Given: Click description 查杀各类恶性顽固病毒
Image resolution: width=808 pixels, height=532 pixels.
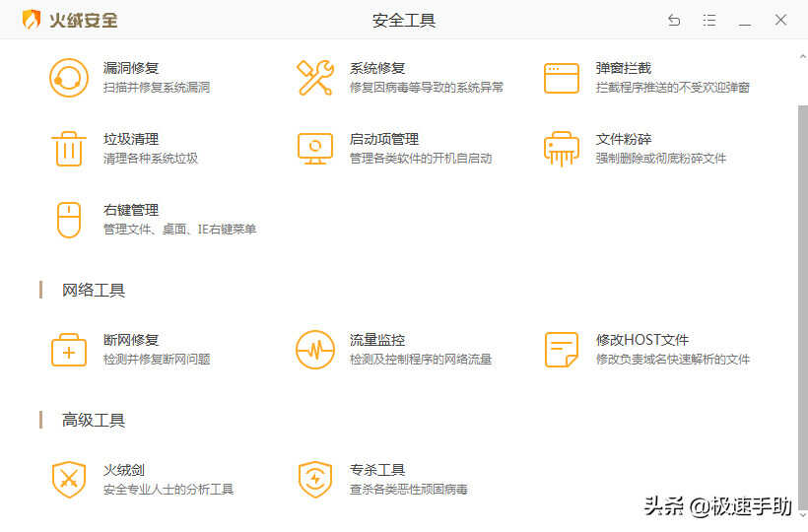Looking at the screenshot, I should 408,490.
